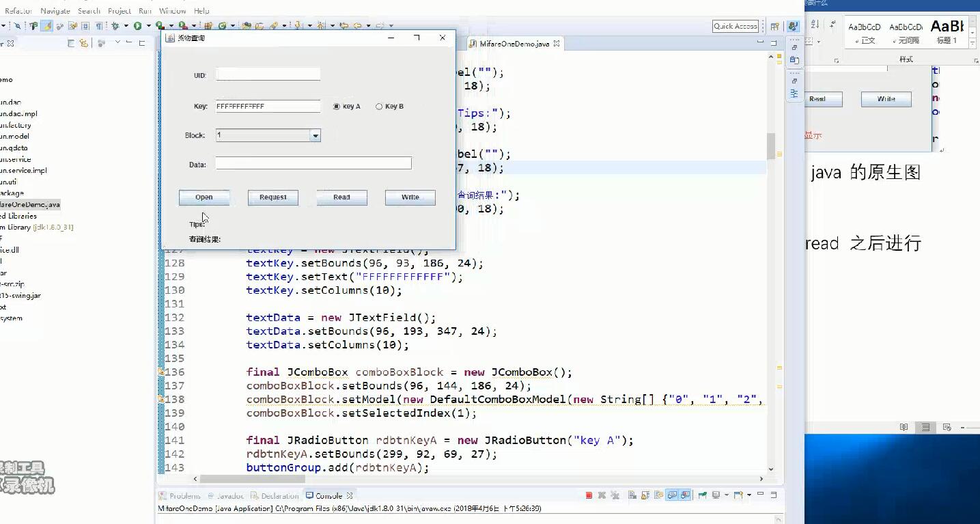Open the Search menu
The height and width of the screenshot is (524, 980).
[x=89, y=11]
